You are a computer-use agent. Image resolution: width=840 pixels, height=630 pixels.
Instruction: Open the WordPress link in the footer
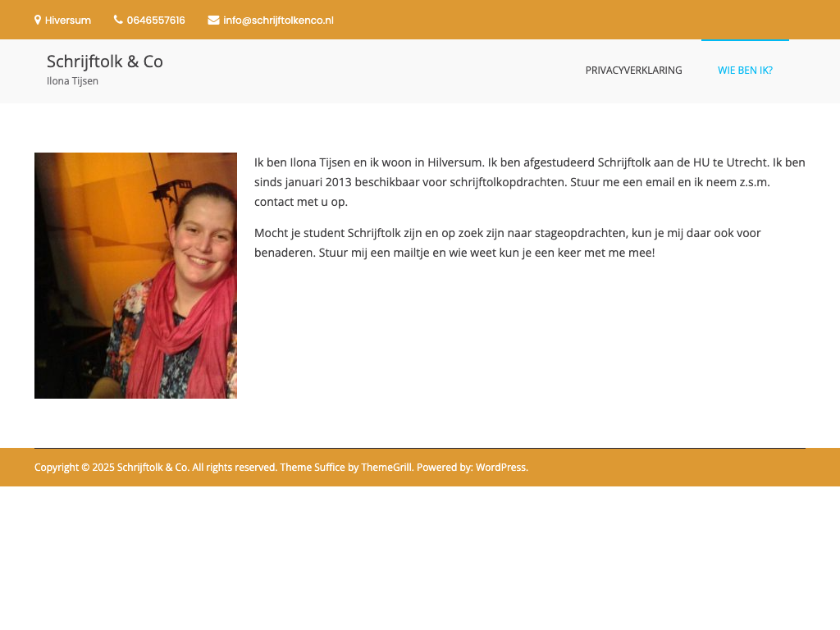[501, 467]
